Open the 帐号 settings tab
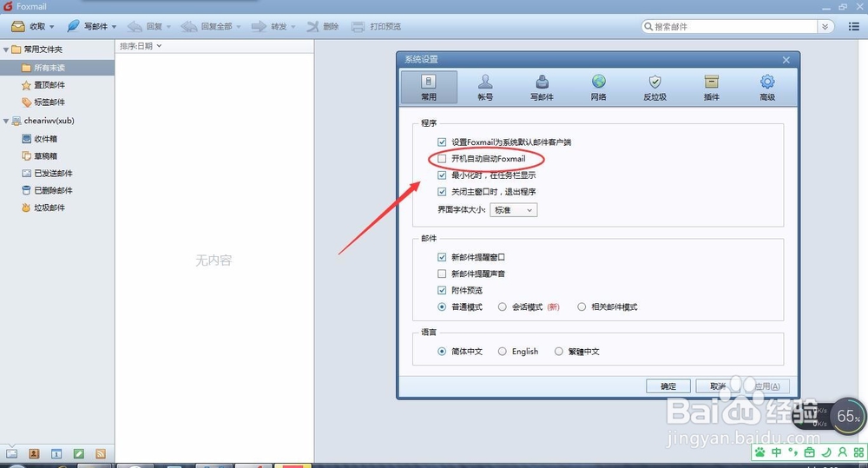 coord(485,87)
